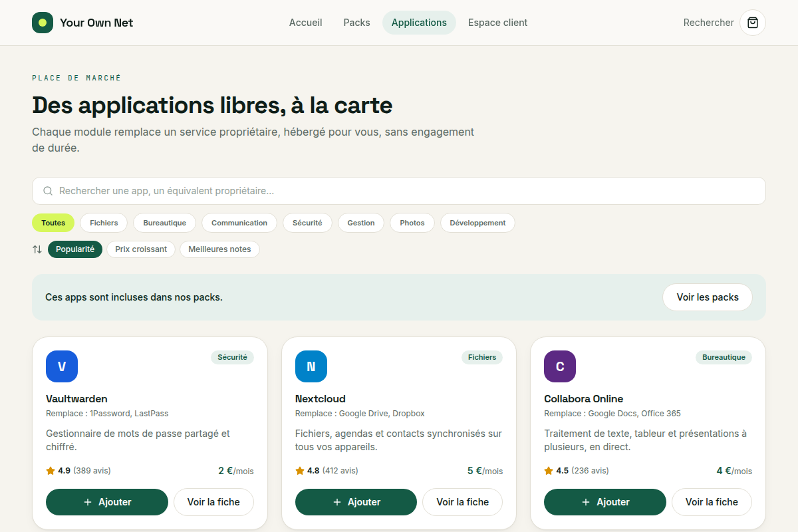Filter apps by Développement category

tap(477, 223)
